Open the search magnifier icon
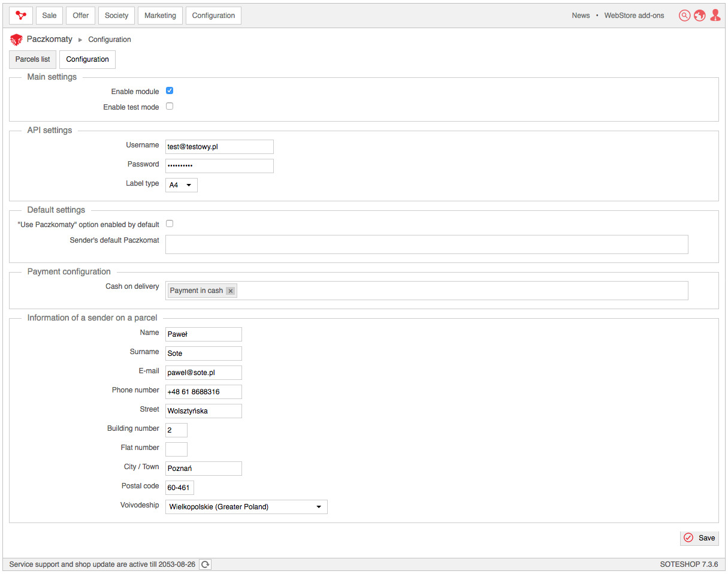The image size is (728, 574). tap(684, 16)
